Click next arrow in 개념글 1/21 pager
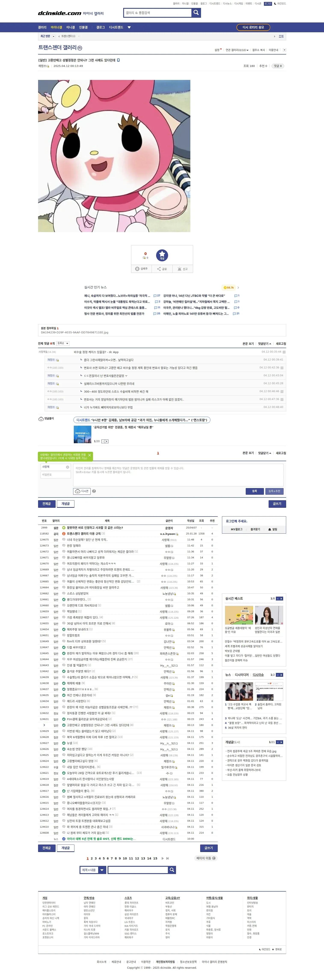 pos(281,742)
